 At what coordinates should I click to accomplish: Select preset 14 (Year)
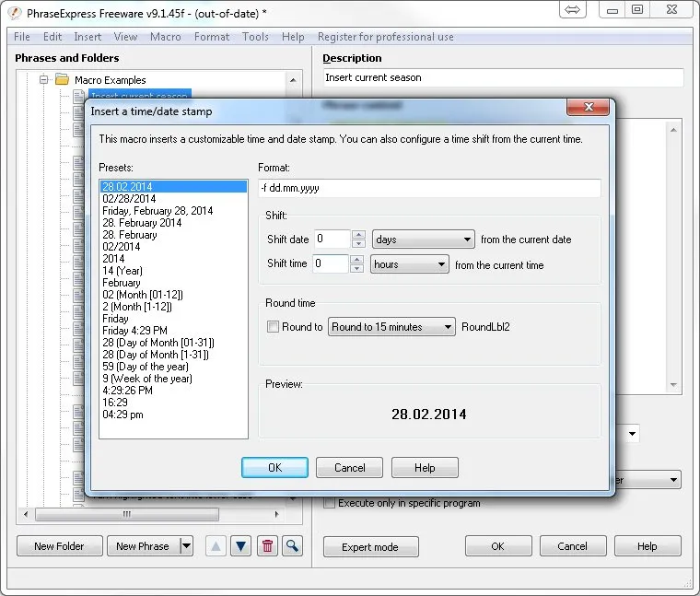pyautogui.click(x=173, y=271)
